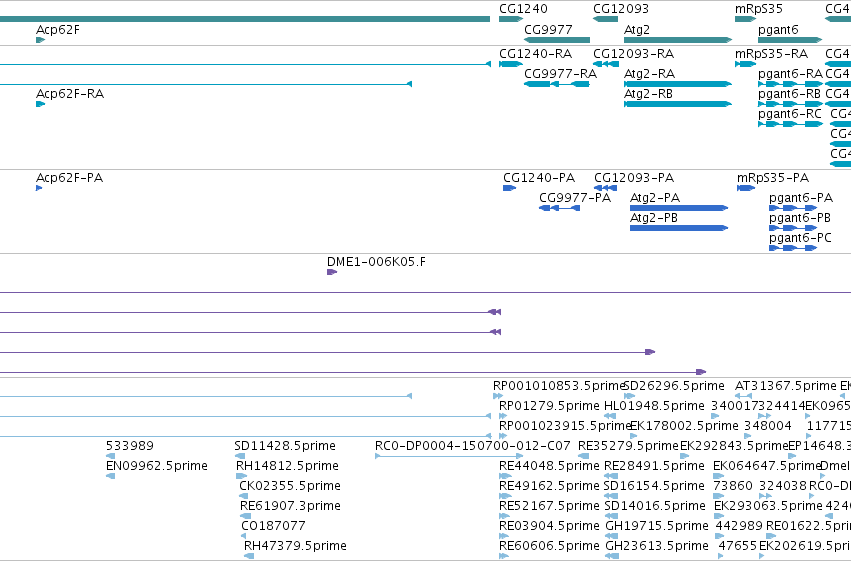The width and height of the screenshot is (851, 561).
Task: Select the RC0-DP0004-150700-012-C07 feature
Action: pos(449,456)
